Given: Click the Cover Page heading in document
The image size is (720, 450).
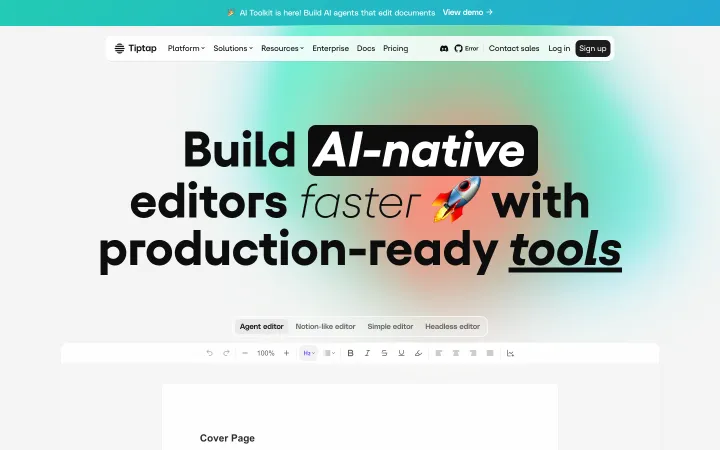Looking at the screenshot, I should pos(227,438).
